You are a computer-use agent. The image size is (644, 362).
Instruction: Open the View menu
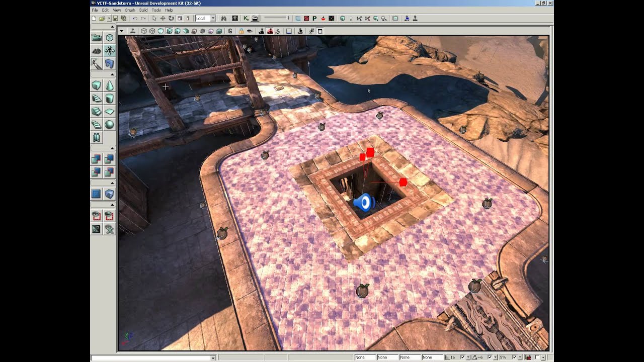tap(117, 10)
